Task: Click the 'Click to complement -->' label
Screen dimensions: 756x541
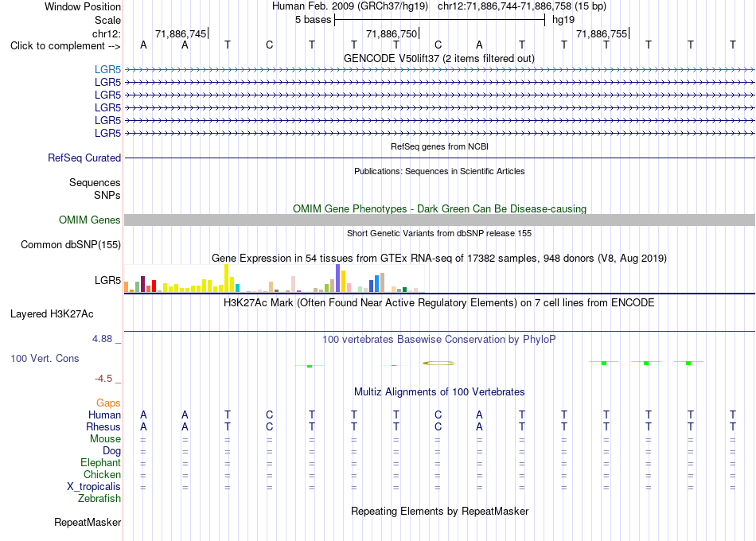Action: [65, 46]
